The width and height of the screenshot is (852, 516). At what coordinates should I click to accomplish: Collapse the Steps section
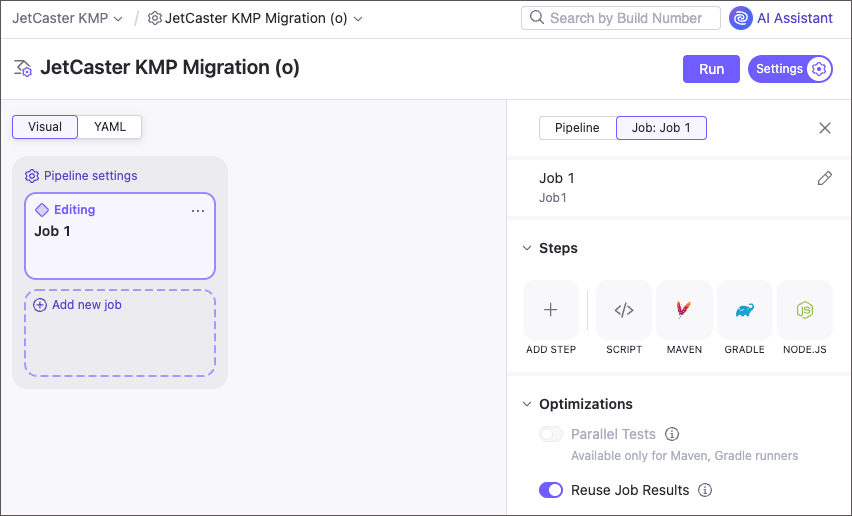(527, 248)
